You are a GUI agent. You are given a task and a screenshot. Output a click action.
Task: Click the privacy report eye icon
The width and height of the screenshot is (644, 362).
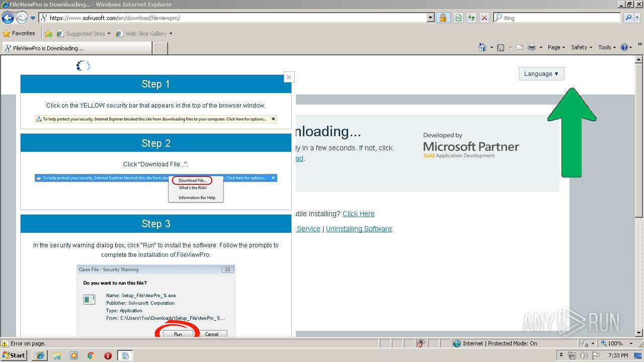tap(421, 343)
